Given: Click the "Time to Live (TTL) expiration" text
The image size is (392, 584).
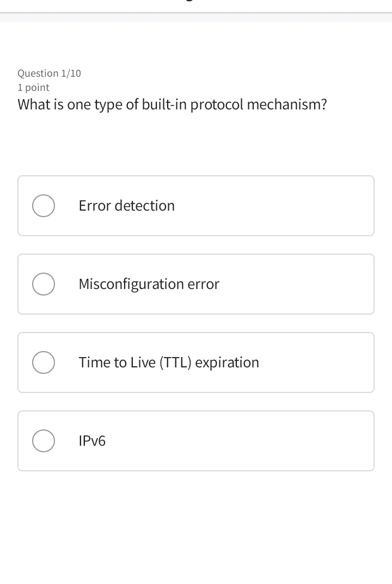Looking at the screenshot, I should pos(169,362).
